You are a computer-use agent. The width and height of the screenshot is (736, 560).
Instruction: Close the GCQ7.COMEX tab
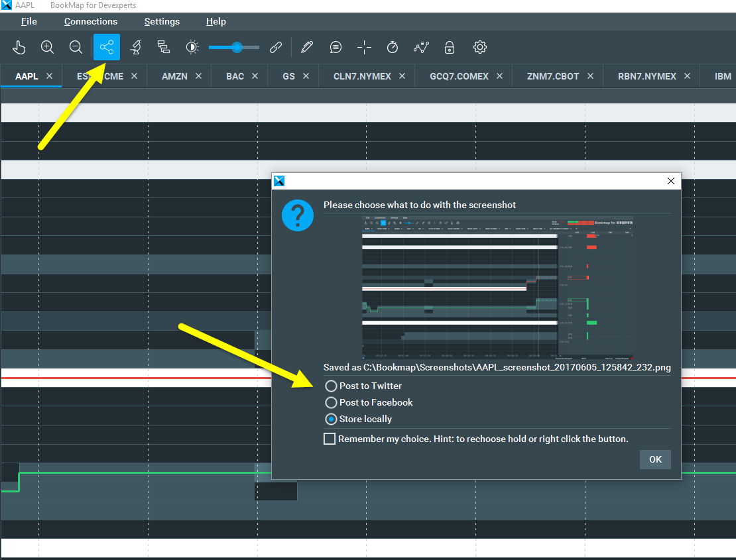pos(500,76)
